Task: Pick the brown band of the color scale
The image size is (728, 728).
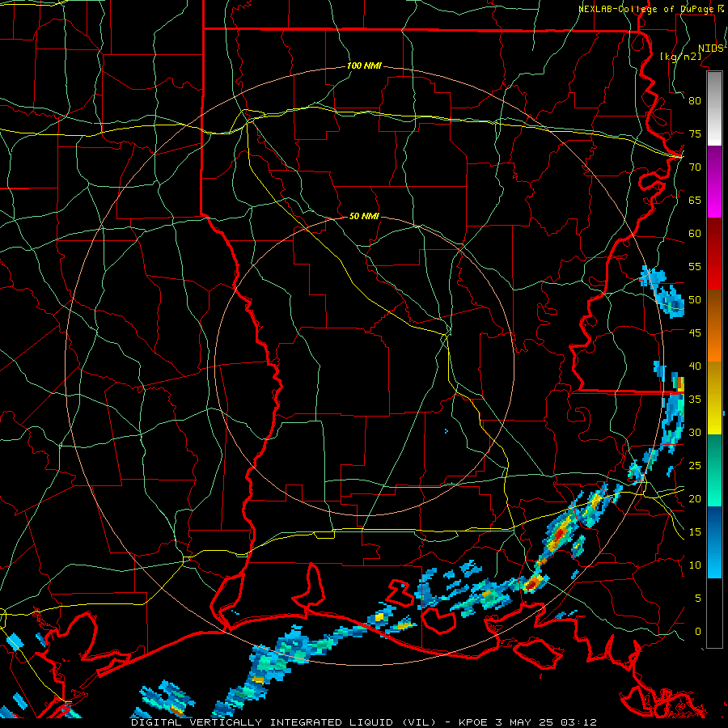Action: pos(714,309)
